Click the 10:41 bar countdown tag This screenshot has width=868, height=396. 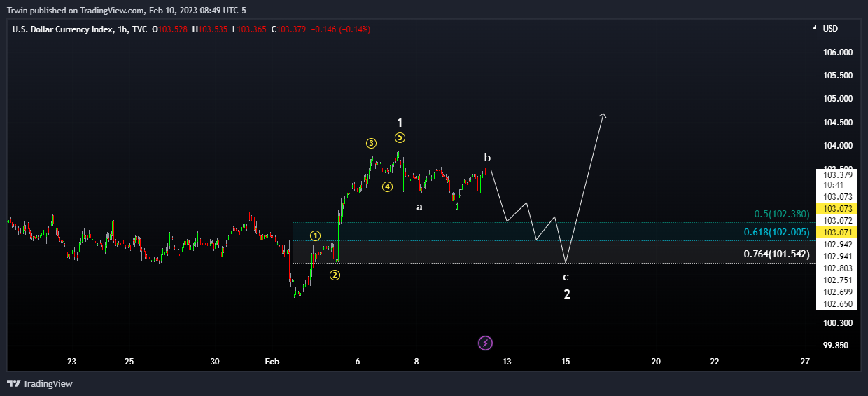837,185
